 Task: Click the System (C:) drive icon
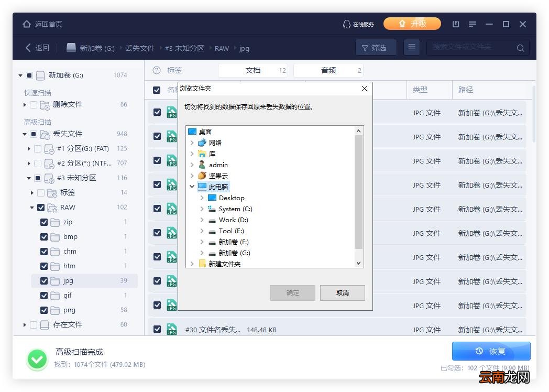(x=212, y=209)
